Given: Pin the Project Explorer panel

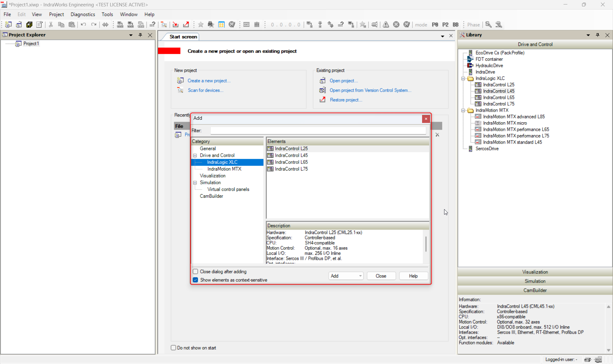Looking at the screenshot, I should (x=140, y=35).
